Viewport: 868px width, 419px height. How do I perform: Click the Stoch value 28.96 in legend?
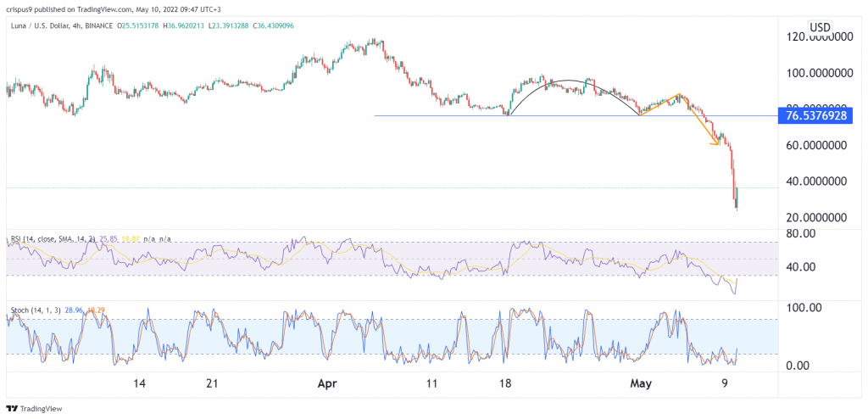(74, 311)
